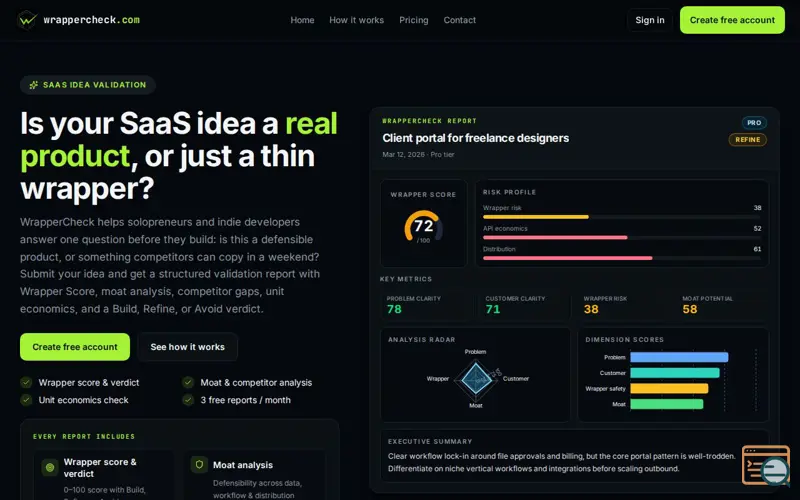Click the KEY METRICS heading

click(406, 279)
